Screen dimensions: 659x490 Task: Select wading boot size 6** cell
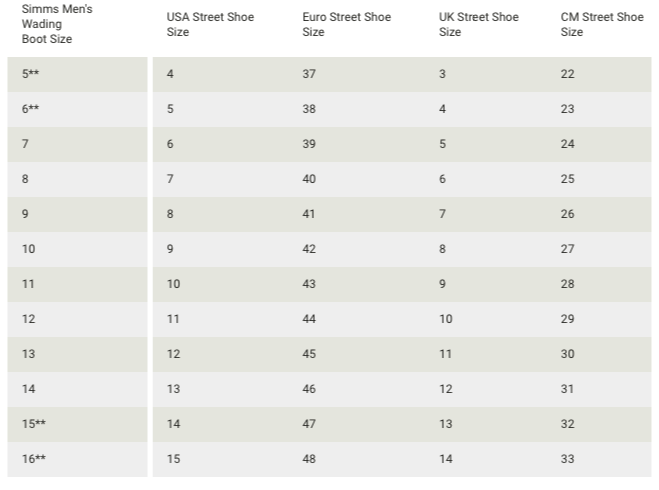click(31, 109)
